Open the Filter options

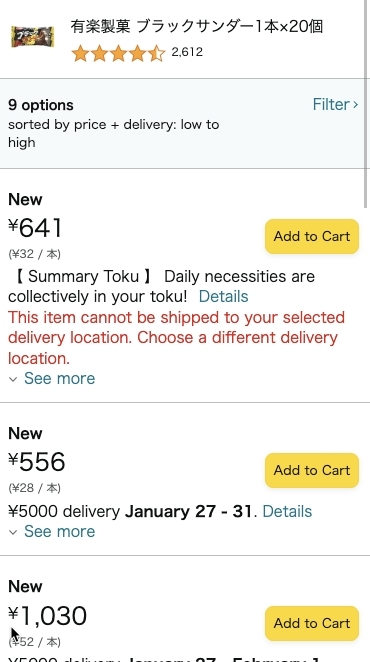click(335, 104)
